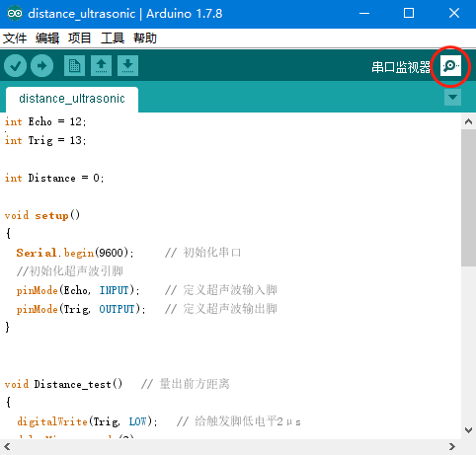Click the comment '// 定义超声波输出脚'
This screenshot has width=476, height=455.
pos(221,309)
